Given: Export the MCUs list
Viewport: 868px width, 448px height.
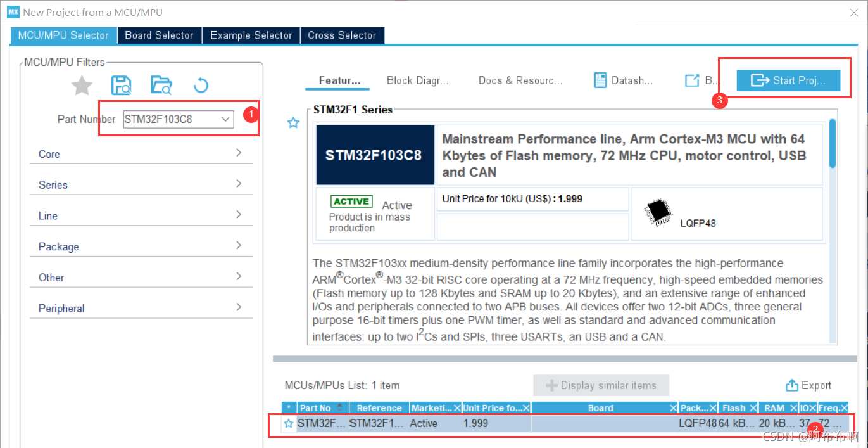Looking at the screenshot, I should coord(808,385).
